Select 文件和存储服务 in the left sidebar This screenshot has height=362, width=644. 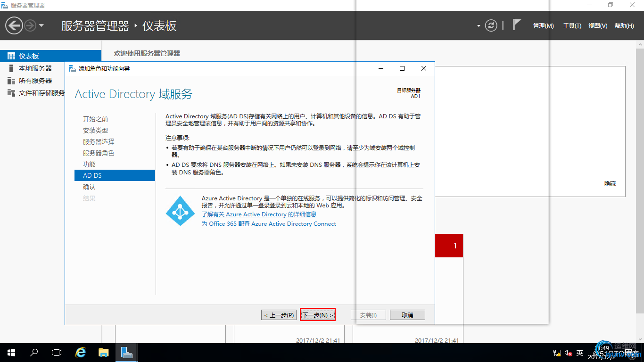[x=41, y=93]
